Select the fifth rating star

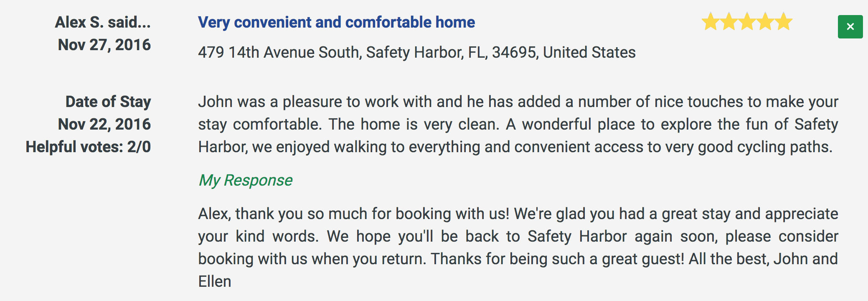784,21
